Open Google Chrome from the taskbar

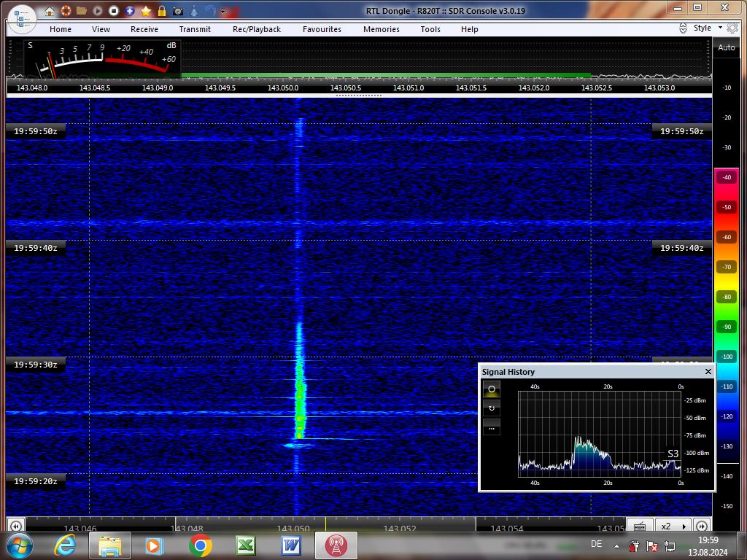tap(200, 545)
